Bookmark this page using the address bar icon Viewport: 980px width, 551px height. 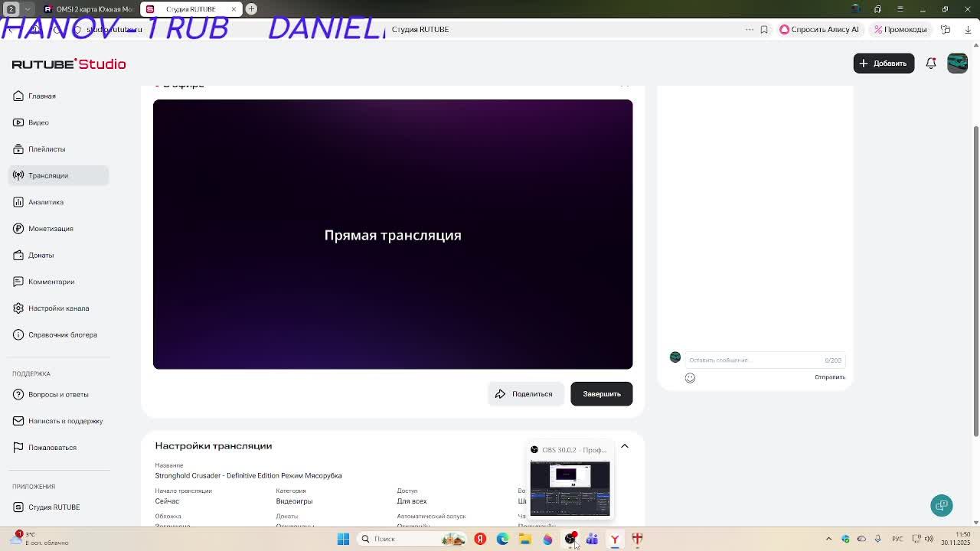pos(764,29)
